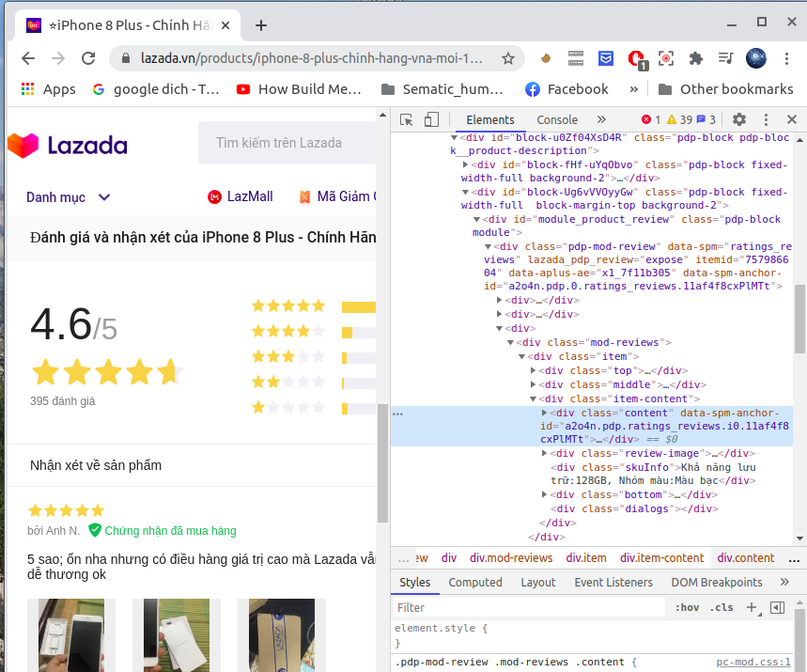Expand the div class top node

click(534, 370)
